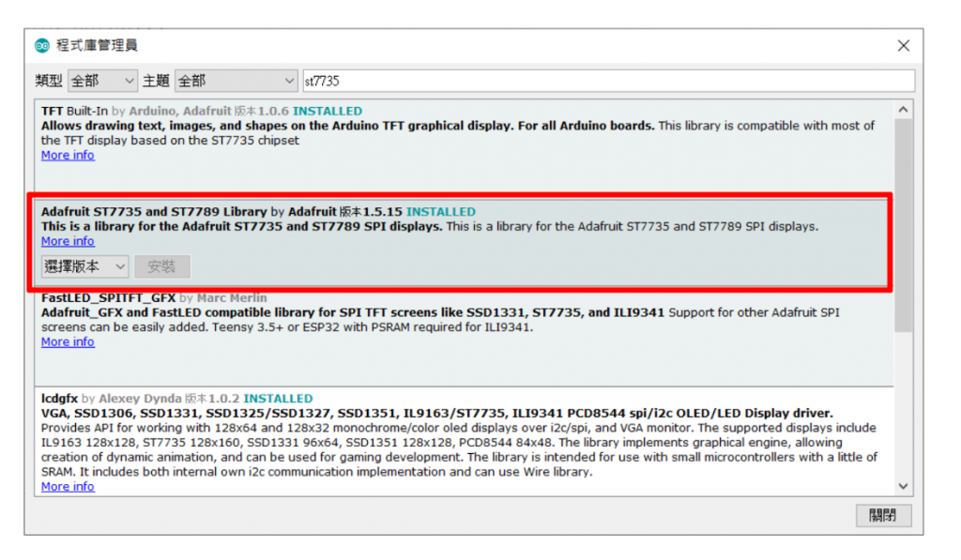
Task: Click the vertical scrollbar thumb
Action: [903, 225]
